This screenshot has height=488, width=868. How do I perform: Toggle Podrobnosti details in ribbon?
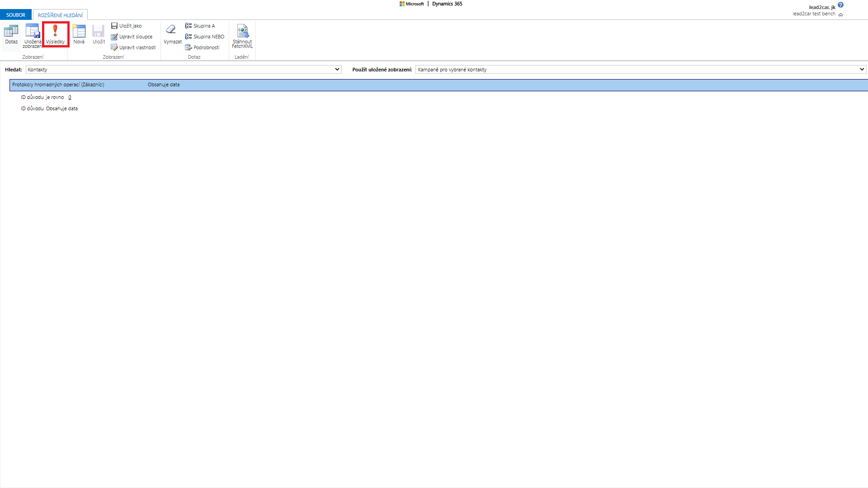pos(203,47)
